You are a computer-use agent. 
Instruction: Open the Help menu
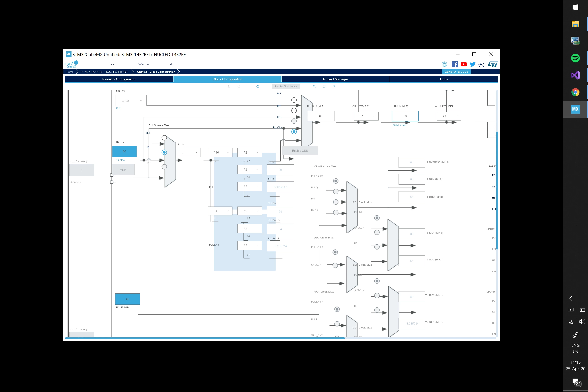click(170, 64)
